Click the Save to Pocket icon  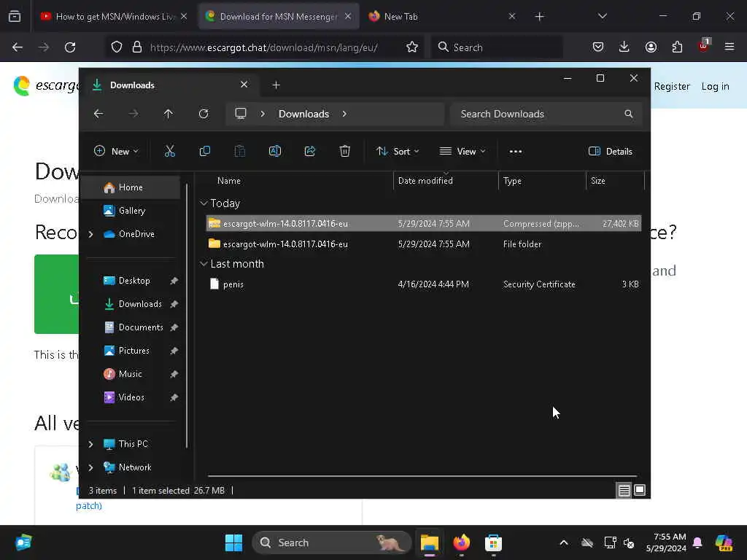[598, 47]
